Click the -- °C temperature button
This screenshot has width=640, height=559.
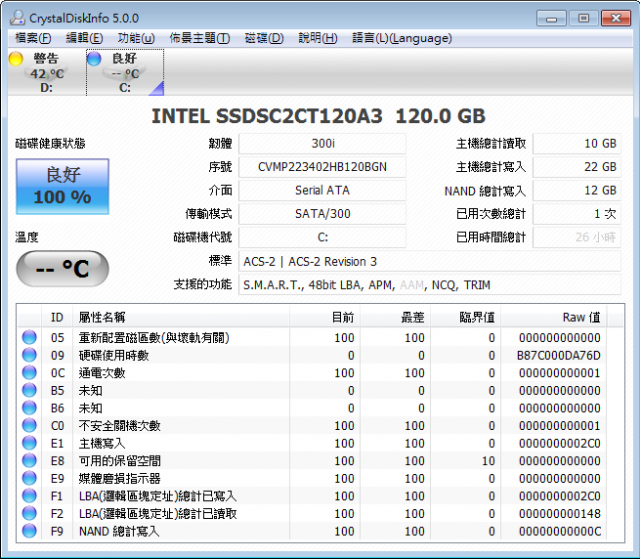pyautogui.click(x=62, y=268)
